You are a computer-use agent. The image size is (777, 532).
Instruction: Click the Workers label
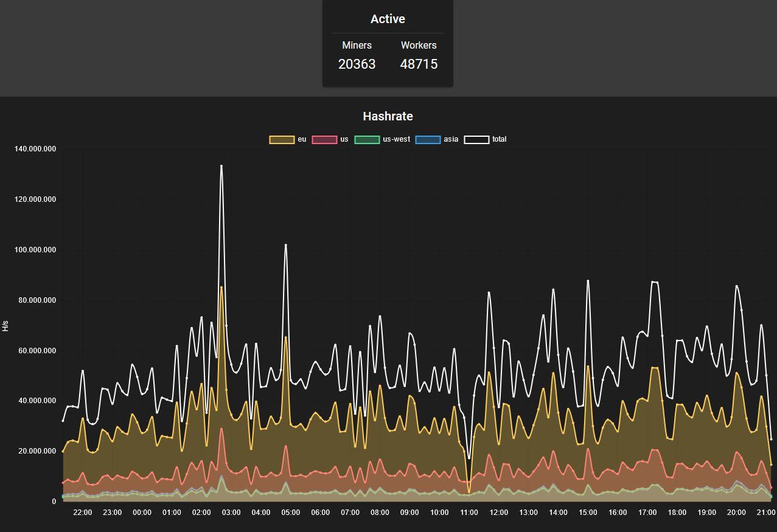pos(419,46)
